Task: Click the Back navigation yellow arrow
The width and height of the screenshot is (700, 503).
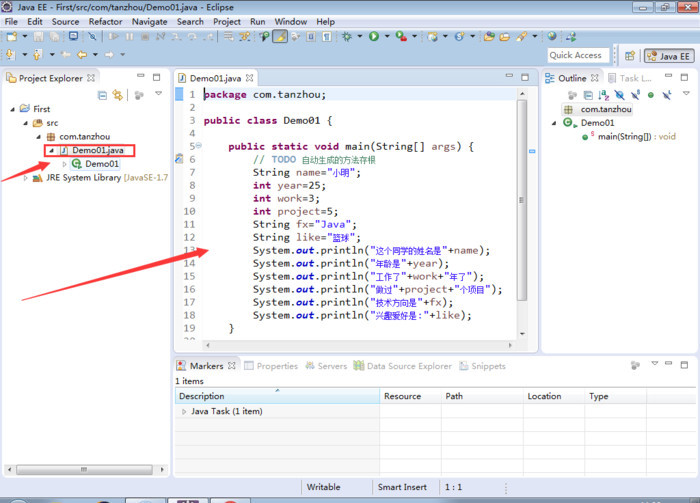Action: coord(82,54)
